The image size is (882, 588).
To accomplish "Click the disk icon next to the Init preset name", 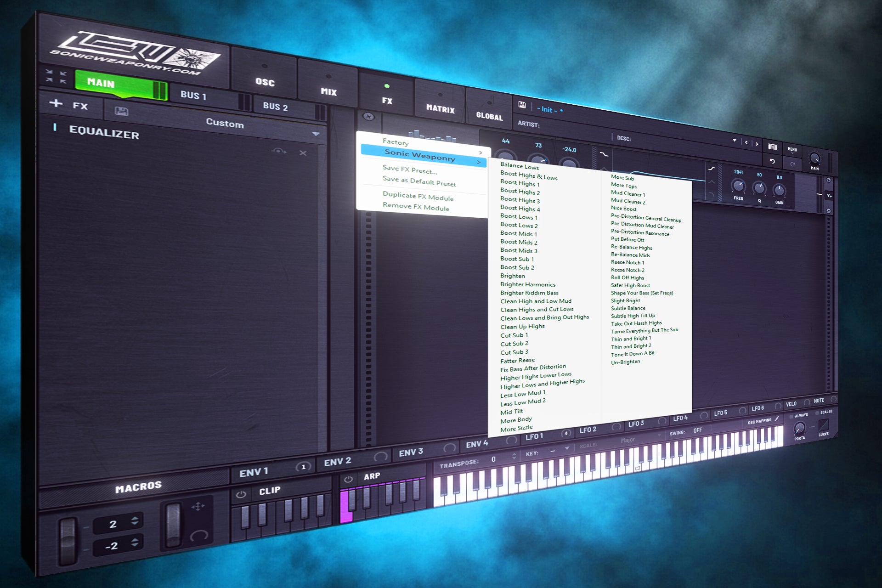I will coord(521,105).
